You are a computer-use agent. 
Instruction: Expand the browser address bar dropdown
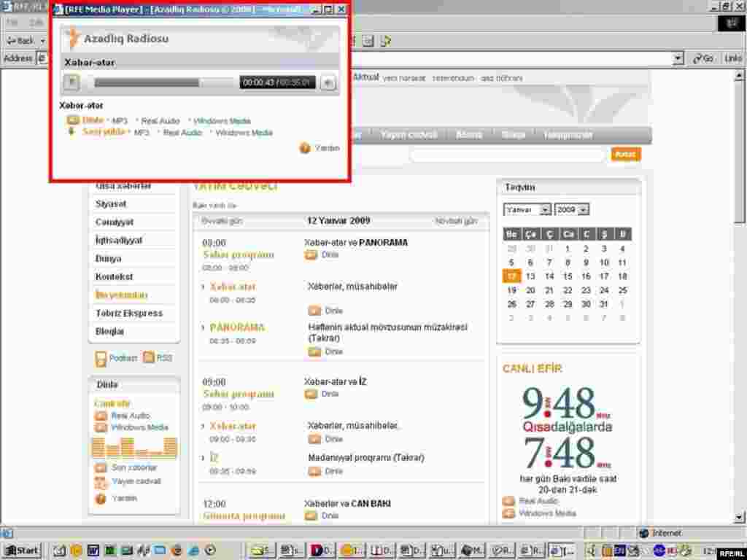[x=678, y=58]
